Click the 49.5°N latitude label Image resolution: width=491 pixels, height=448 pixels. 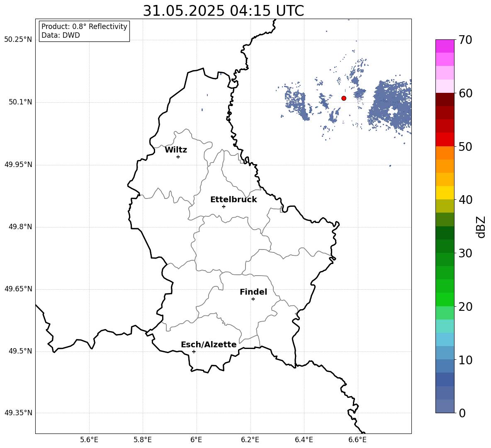click(x=20, y=351)
